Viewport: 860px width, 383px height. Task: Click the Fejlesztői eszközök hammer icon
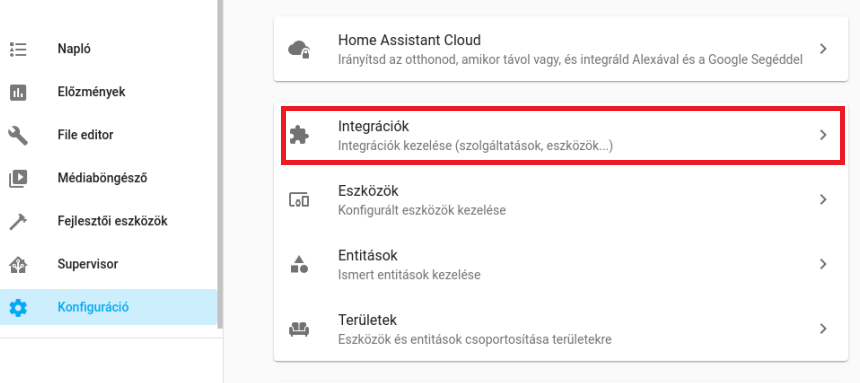(x=18, y=222)
